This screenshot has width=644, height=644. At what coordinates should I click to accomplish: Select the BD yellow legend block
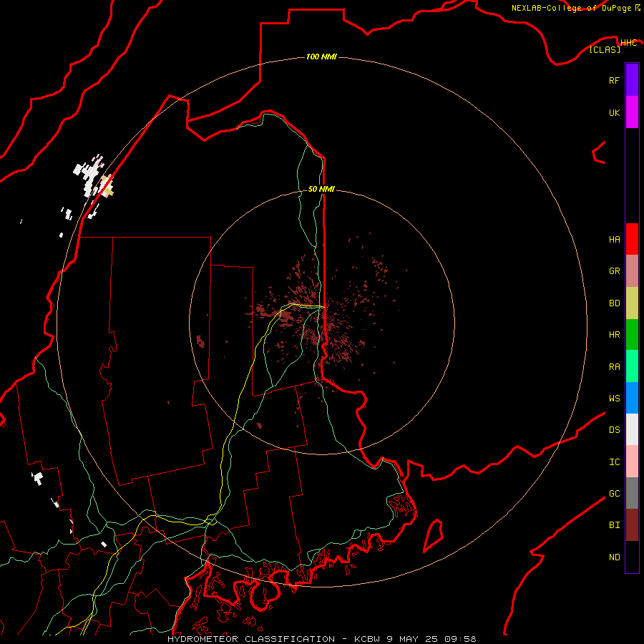point(632,303)
